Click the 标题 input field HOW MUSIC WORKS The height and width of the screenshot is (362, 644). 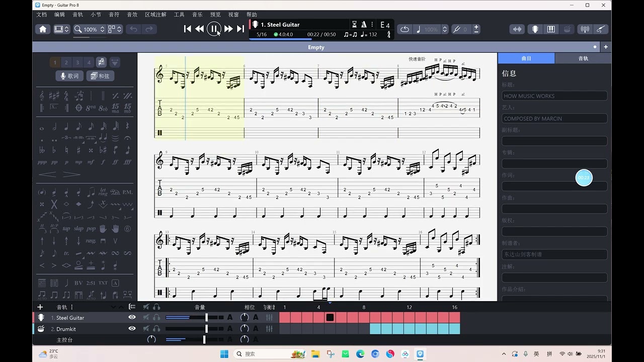tap(554, 96)
